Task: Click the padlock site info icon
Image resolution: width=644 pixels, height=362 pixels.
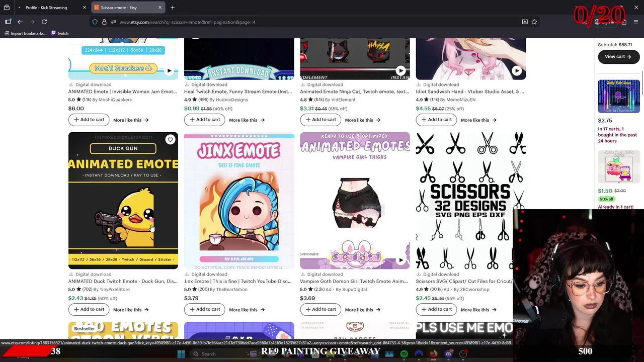Action: (104, 22)
